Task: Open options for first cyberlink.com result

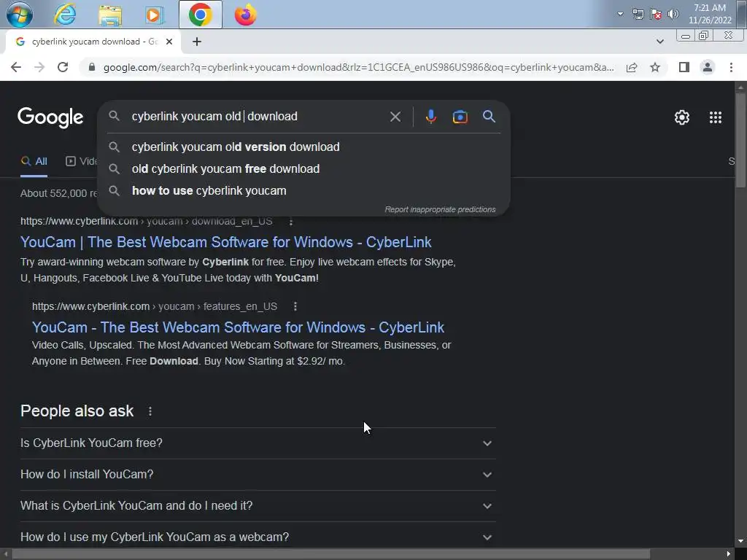Action: (x=291, y=222)
